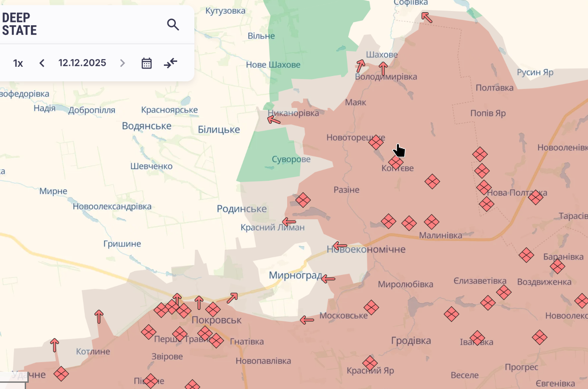Select the arrow marker right of Мирноград

coord(328,279)
